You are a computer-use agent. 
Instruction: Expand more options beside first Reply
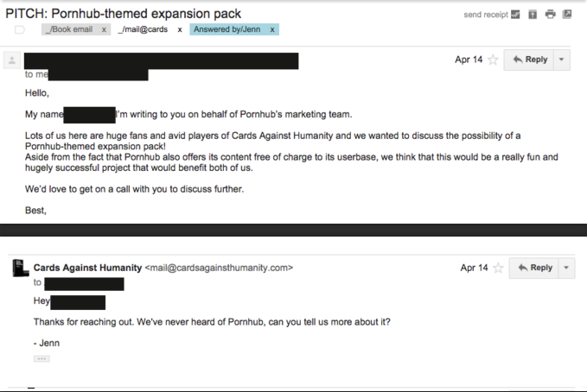562,60
